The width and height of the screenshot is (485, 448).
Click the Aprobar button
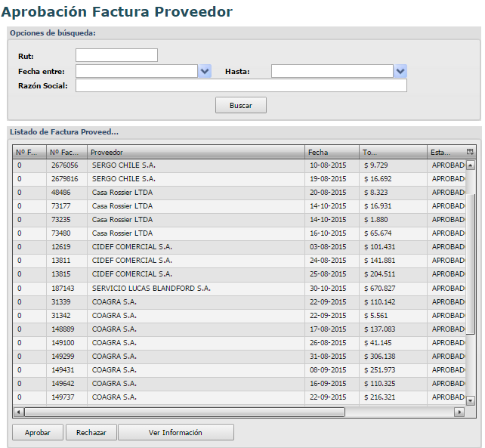(38, 433)
